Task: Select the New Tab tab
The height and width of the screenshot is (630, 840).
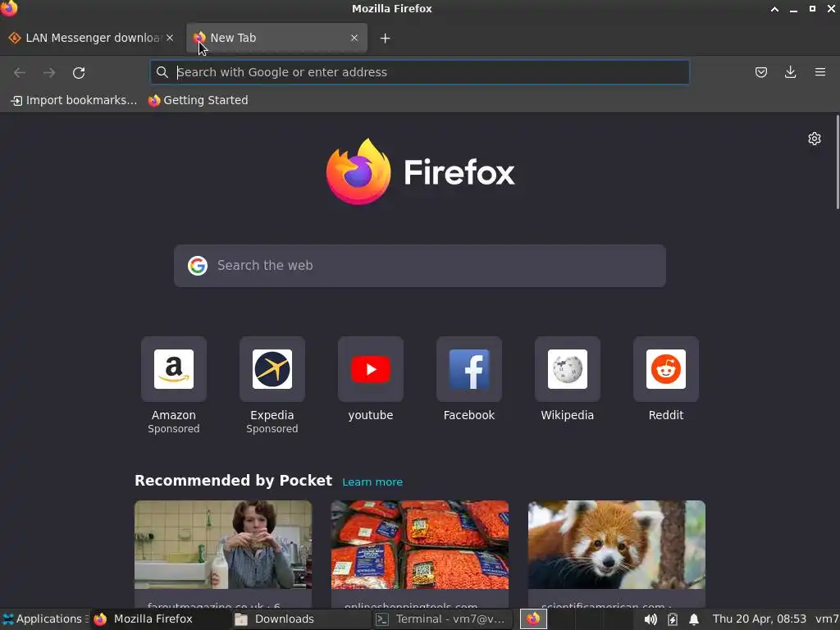Action: pos(276,38)
